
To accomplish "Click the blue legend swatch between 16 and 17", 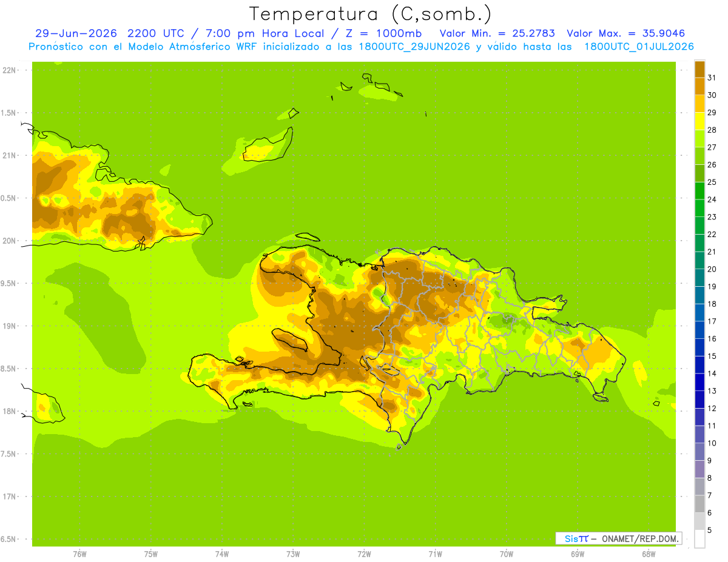I will pyautogui.click(x=699, y=330).
